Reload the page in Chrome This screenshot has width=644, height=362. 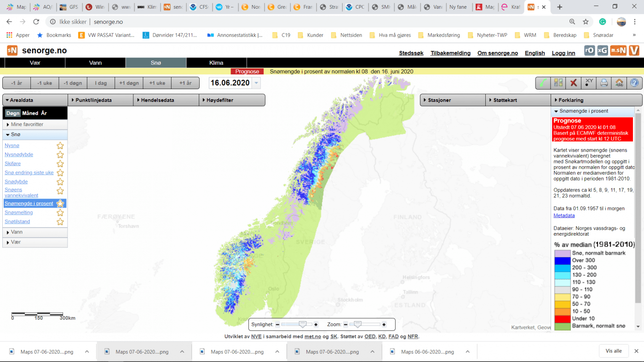[36, 22]
